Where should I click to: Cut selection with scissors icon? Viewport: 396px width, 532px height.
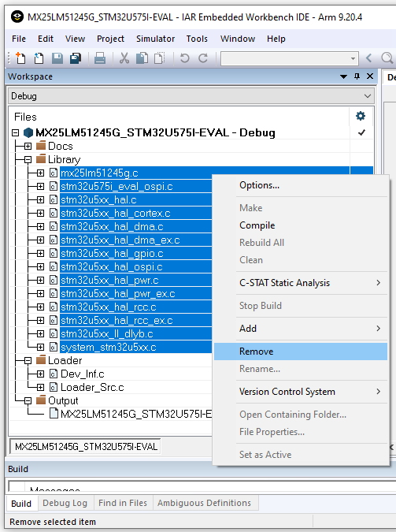(124, 58)
